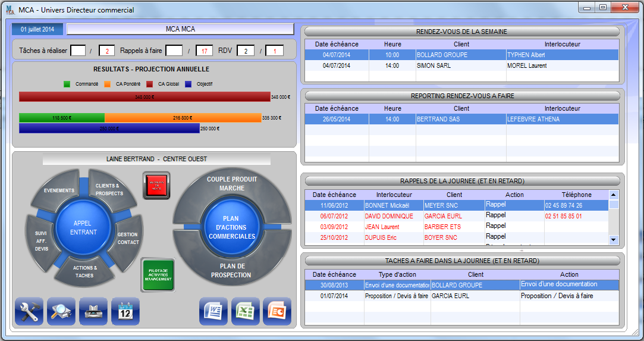
Task: Click the green Commandé legend swatch
Action: 67,84
